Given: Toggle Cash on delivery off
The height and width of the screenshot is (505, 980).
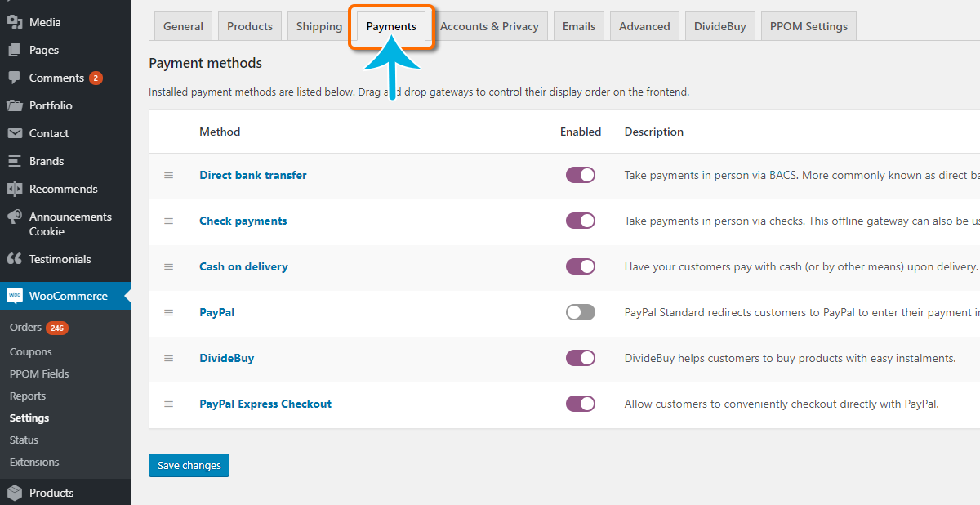Looking at the screenshot, I should click(581, 266).
